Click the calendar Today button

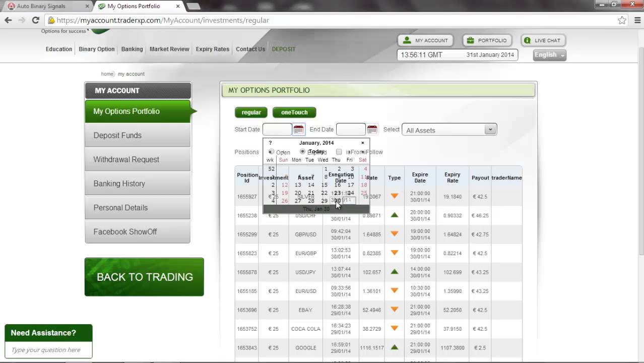(x=316, y=151)
